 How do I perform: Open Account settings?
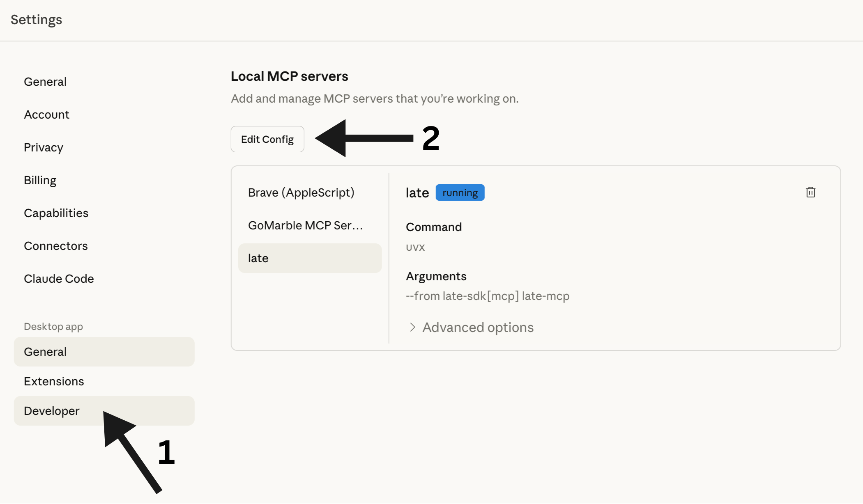(x=46, y=114)
